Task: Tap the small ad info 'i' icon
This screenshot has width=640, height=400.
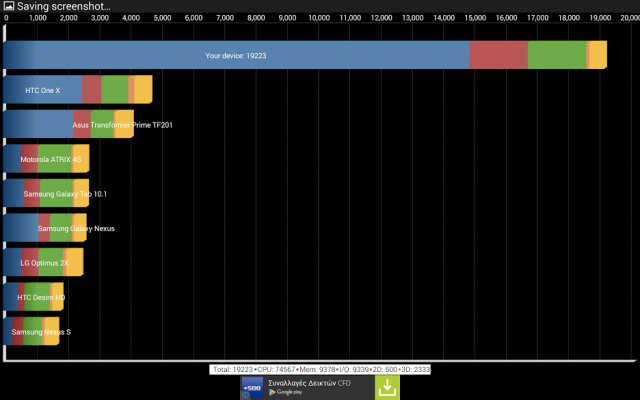Action: [x=245, y=395]
